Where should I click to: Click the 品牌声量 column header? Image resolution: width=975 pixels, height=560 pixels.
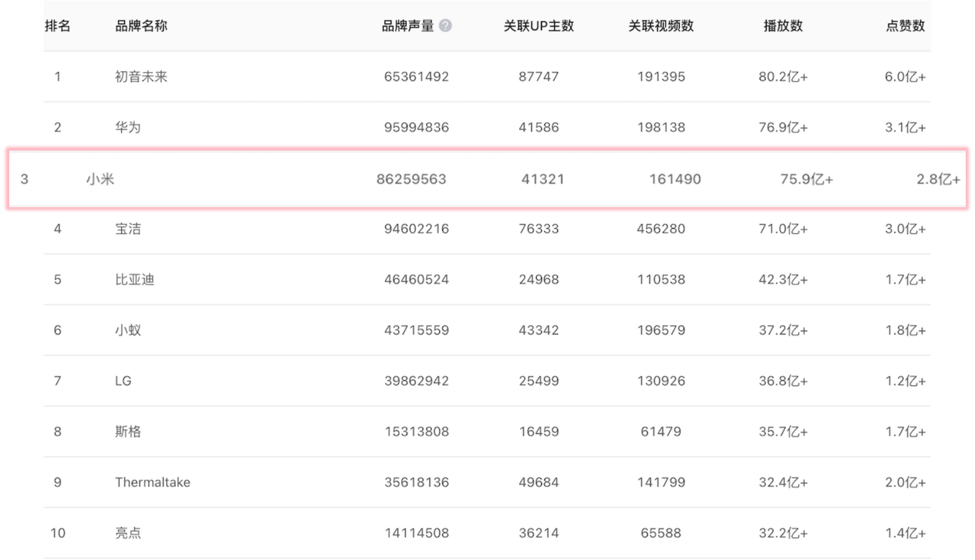(x=408, y=26)
